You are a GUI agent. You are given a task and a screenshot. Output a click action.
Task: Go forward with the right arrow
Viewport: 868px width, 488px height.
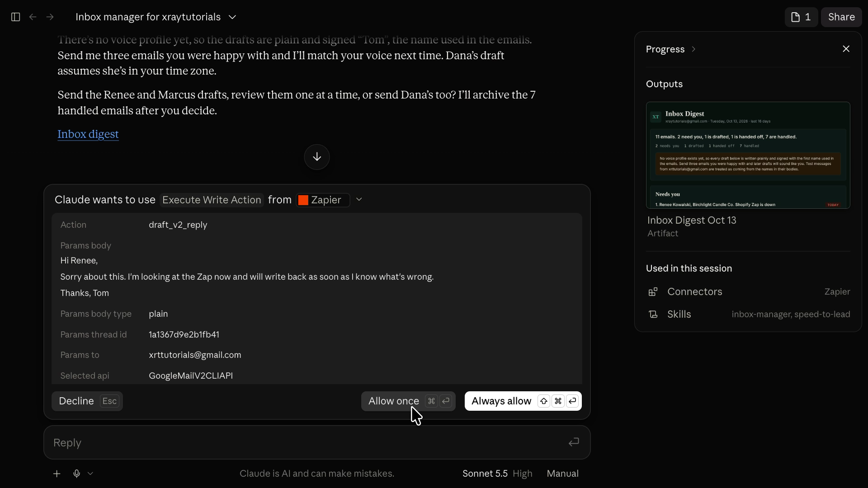tap(50, 17)
